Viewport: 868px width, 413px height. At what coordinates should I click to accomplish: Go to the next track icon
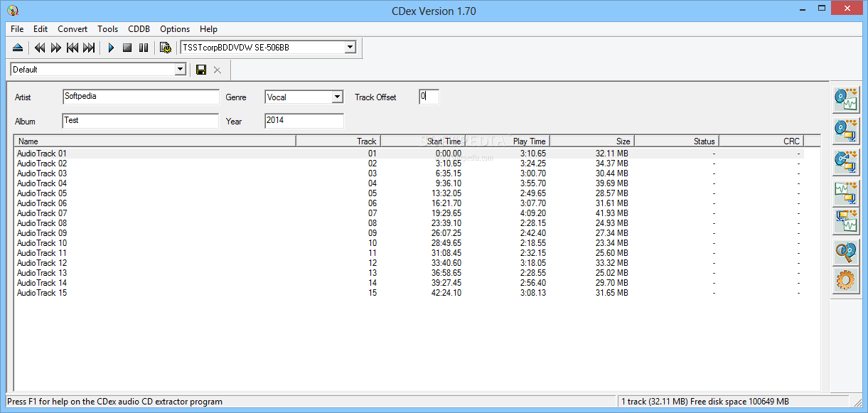pyautogui.click(x=89, y=48)
